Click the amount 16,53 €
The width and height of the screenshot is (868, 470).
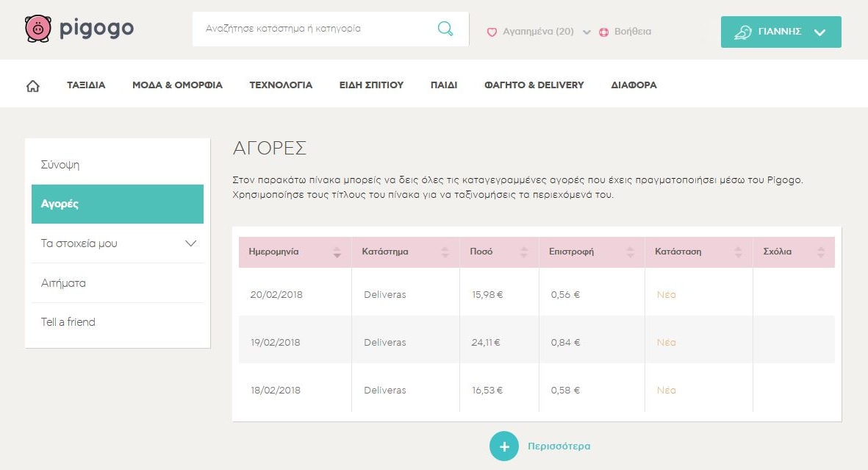tap(487, 390)
